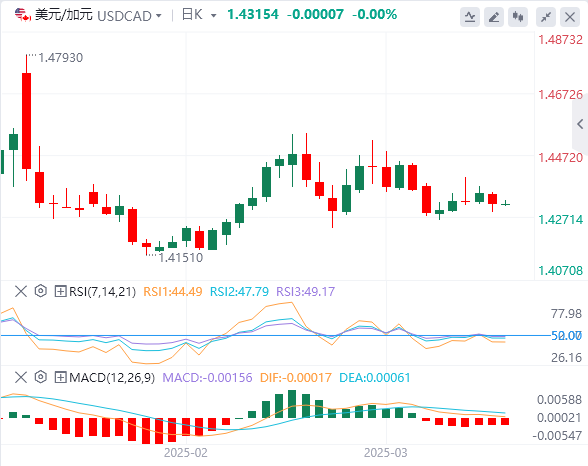Click the -0.00007 price change value
This screenshot has width=588, height=466.
pyautogui.click(x=315, y=15)
